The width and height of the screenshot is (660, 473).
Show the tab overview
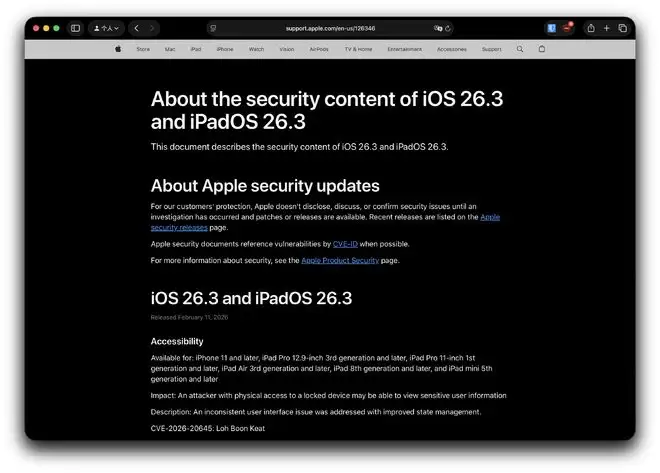click(622, 28)
